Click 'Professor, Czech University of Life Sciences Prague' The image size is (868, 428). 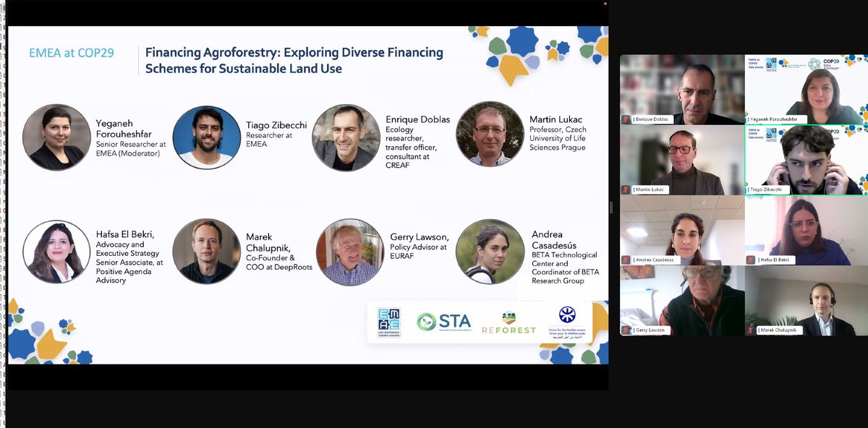tap(557, 139)
